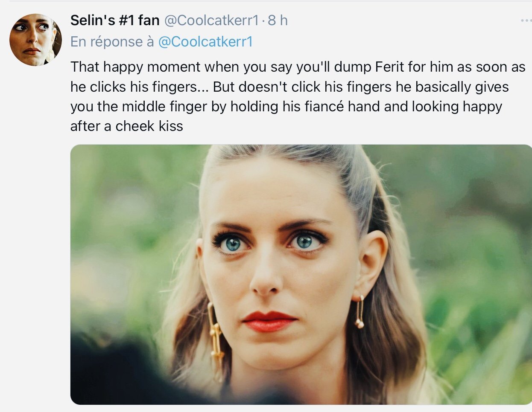
Task: Open the tweet's more options ellipsis
Action: pos(526,20)
